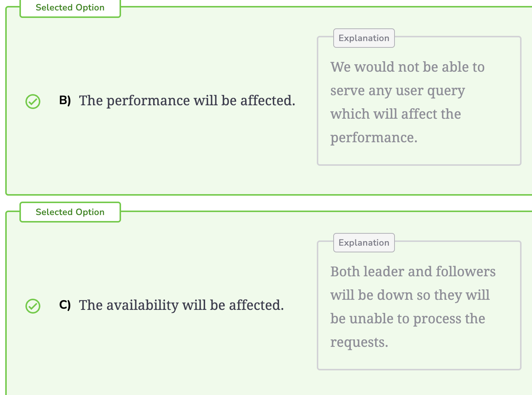Click the word 'performance.' in first explanation
Viewport: 532px width, 395px height.
pos(374,138)
